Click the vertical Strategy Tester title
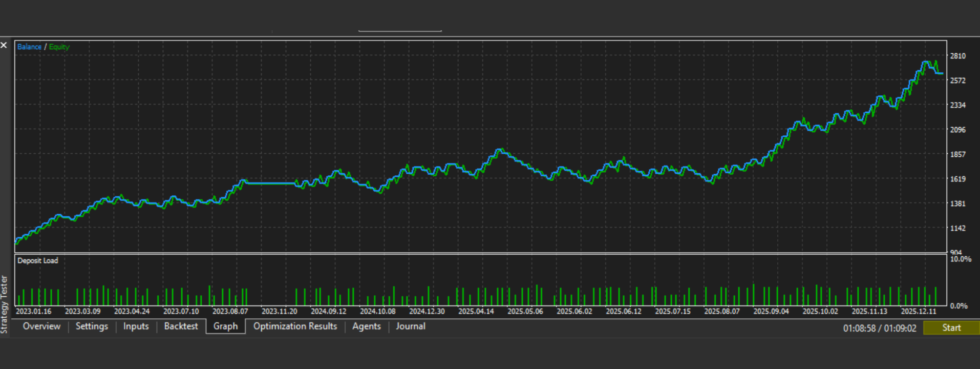 4,304
